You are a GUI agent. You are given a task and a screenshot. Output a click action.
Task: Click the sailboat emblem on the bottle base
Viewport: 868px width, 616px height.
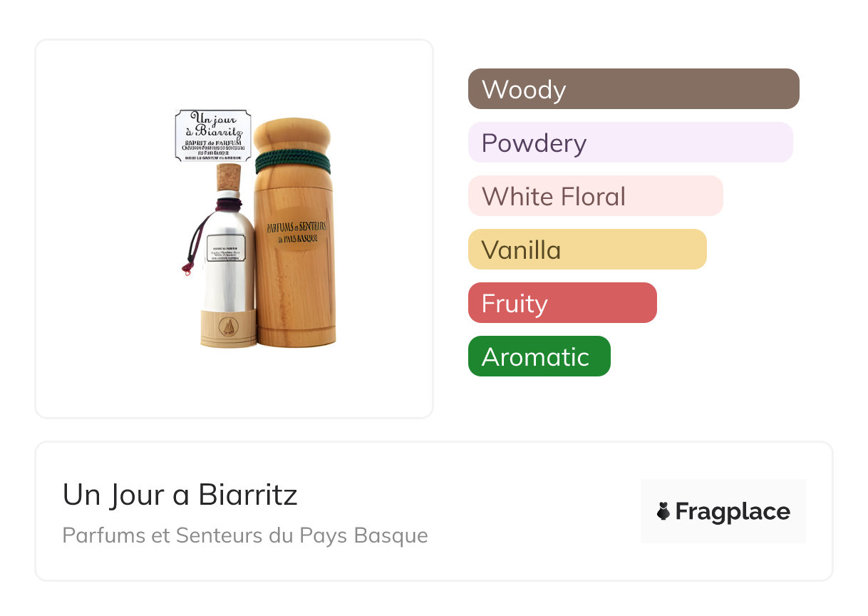pyautogui.click(x=228, y=327)
